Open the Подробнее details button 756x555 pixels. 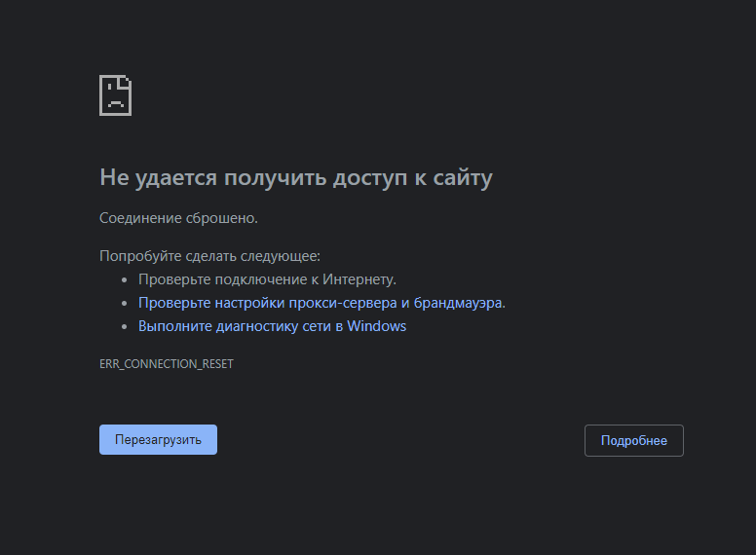click(x=634, y=440)
